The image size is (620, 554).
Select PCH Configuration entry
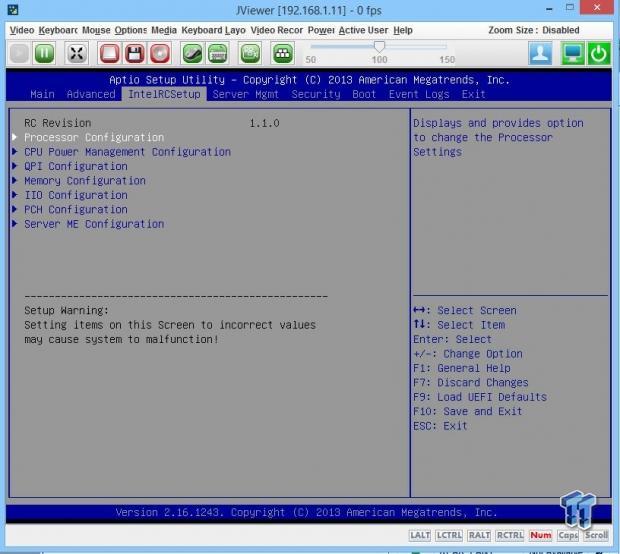coord(76,210)
